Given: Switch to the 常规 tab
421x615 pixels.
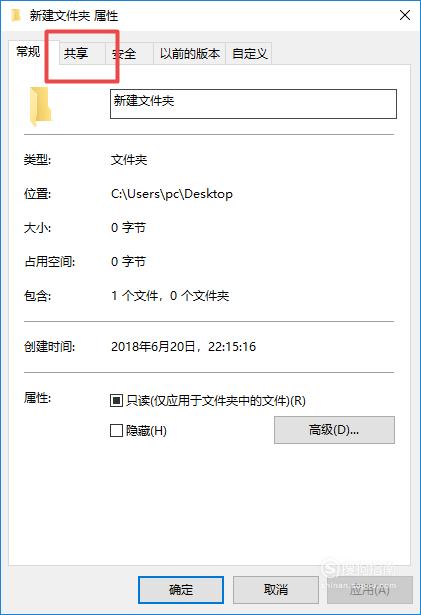Looking at the screenshot, I should [x=28, y=51].
